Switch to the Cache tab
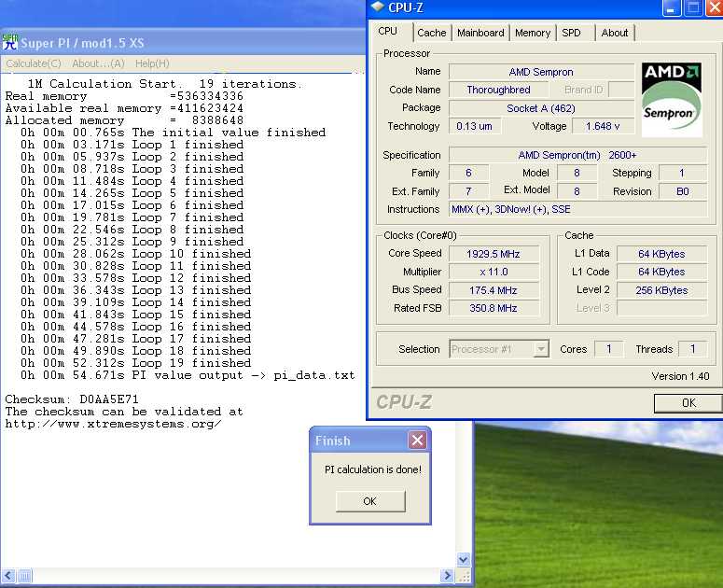 click(432, 33)
